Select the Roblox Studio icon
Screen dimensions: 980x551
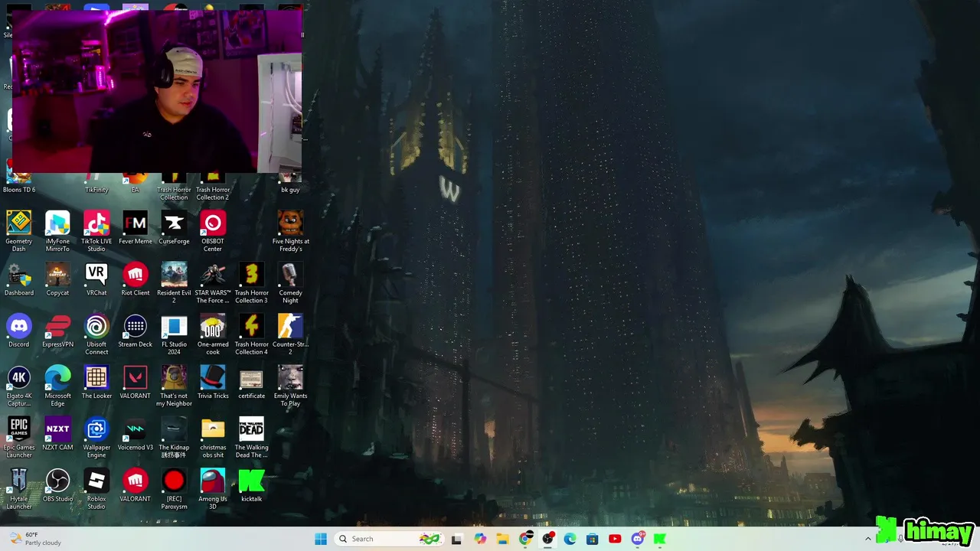point(96,487)
